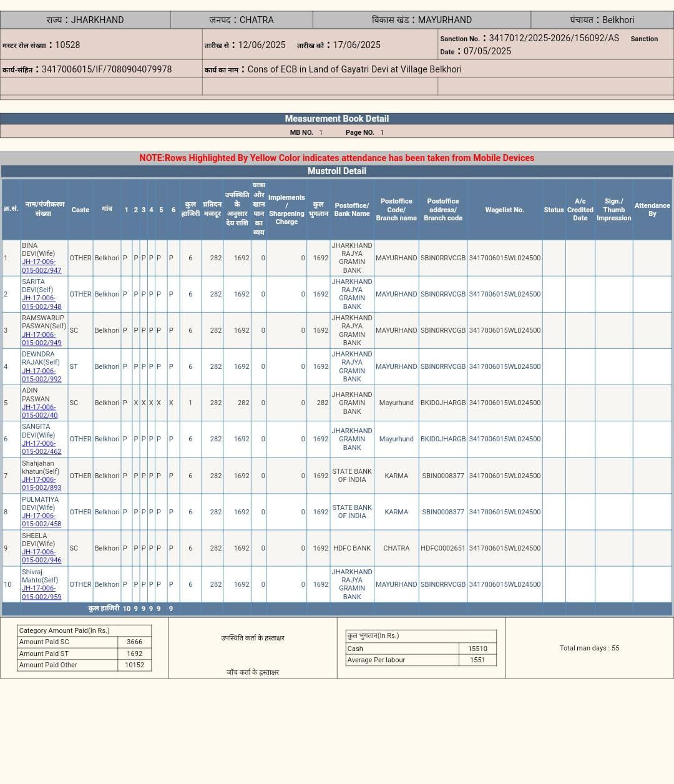Click the Caste column header
The height and width of the screenshot is (784, 674).
pyautogui.click(x=81, y=210)
